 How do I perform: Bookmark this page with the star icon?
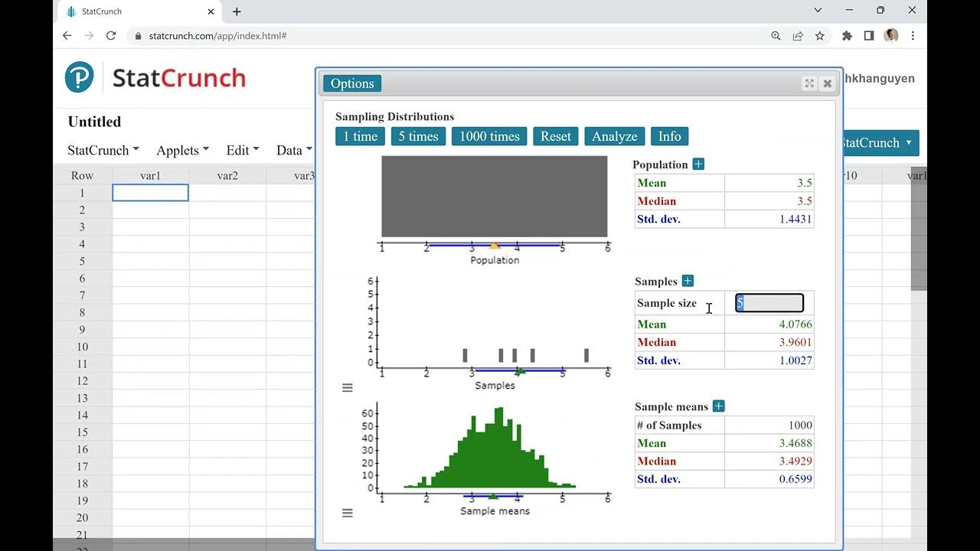pyautogui.click(x=820, y=35)
